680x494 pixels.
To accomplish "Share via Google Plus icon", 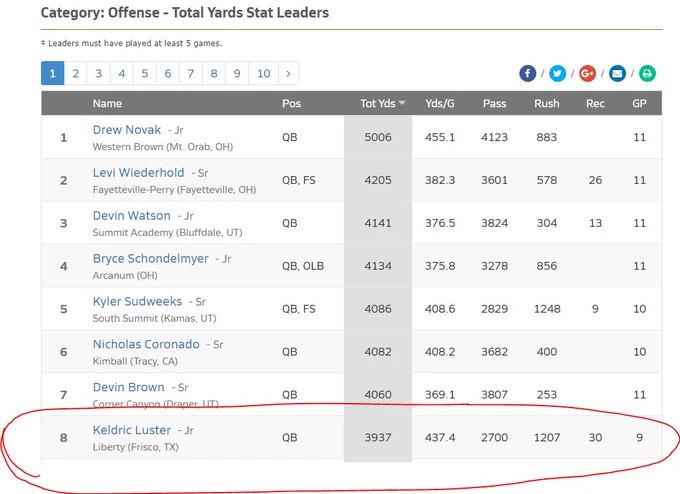I will point(587,73).
